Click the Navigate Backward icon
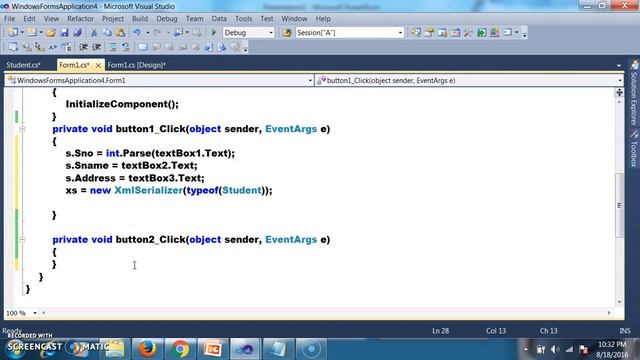This screenshot has width=640, height=360. (x=178, y=33)
